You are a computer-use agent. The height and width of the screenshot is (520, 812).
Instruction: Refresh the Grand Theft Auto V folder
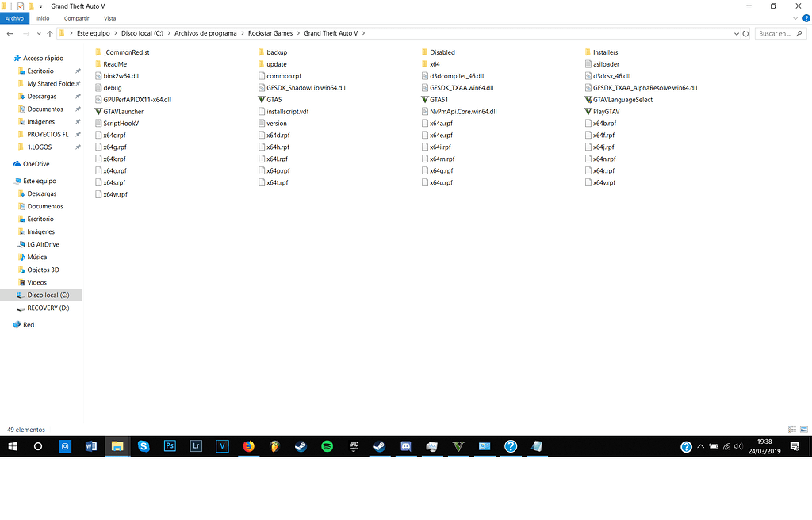pyautogui.click(x=745, y=33)
